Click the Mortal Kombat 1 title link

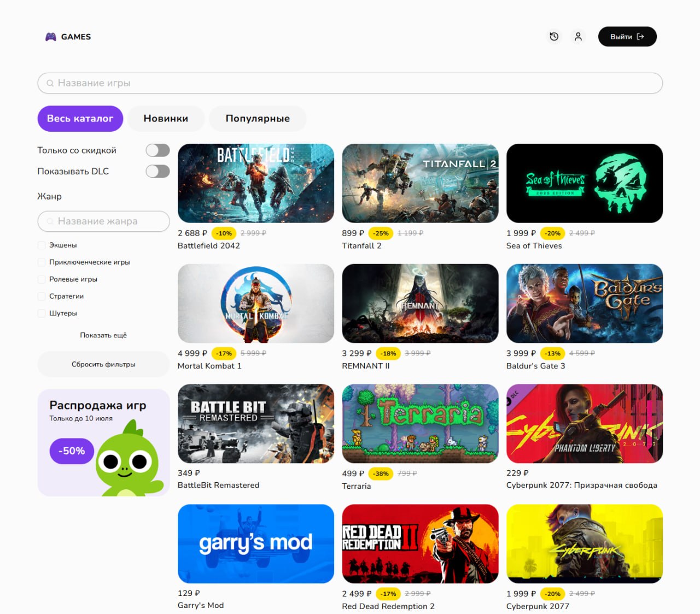point(209,366)
